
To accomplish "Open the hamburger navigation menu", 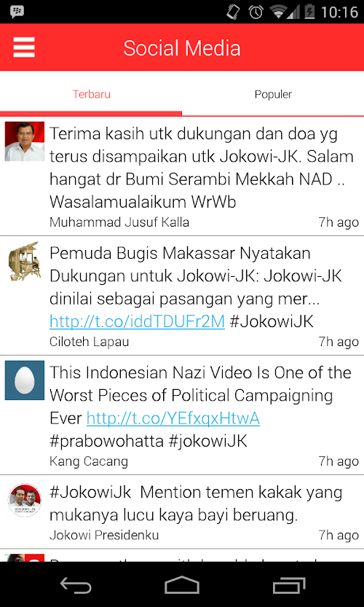I will coord(24,47).
